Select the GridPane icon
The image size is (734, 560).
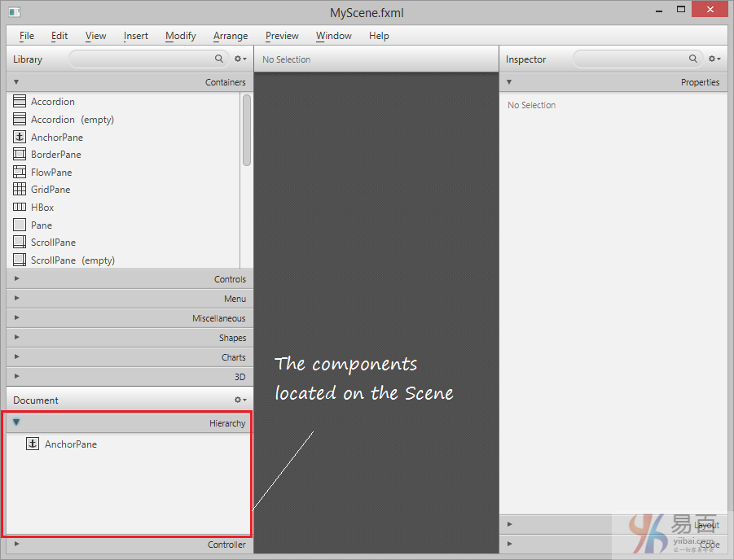pyautogui.click(x=20, y=189)
